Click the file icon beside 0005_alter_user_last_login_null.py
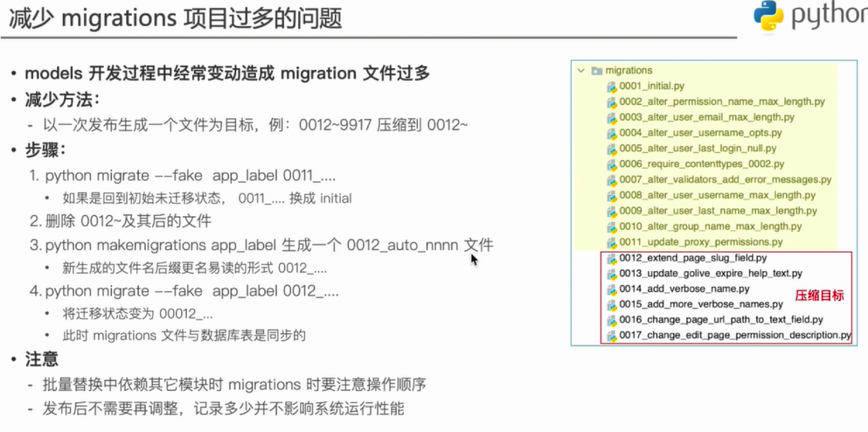 (612, 149)
